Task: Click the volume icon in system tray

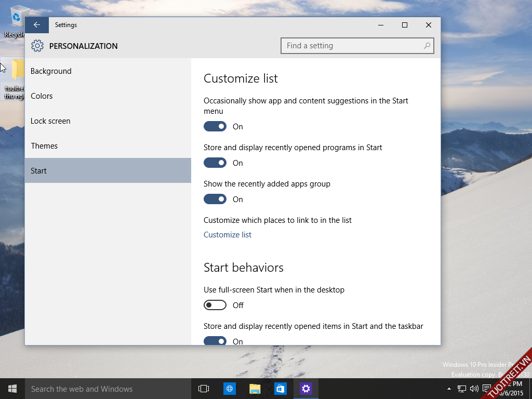Action: [x=474, y=389]
